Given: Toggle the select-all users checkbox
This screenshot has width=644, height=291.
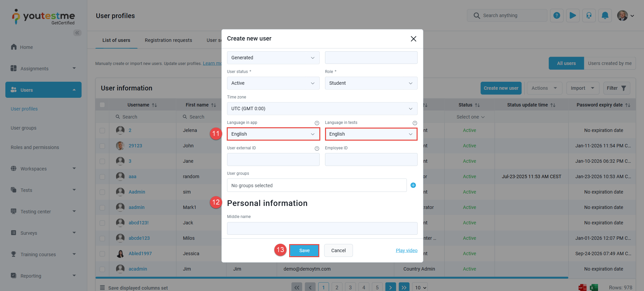Looking at the screenshot, I should pyautogui.click(x=102, y=105).
